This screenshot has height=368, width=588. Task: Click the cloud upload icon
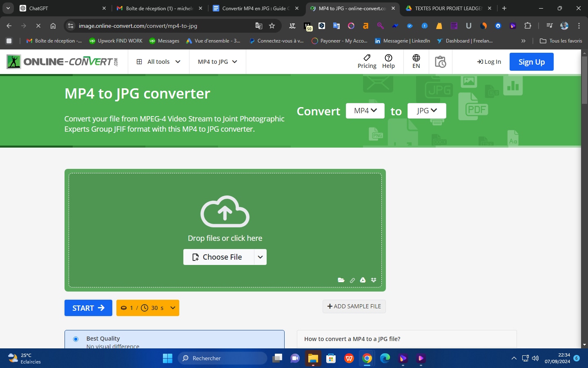[225, 211]
